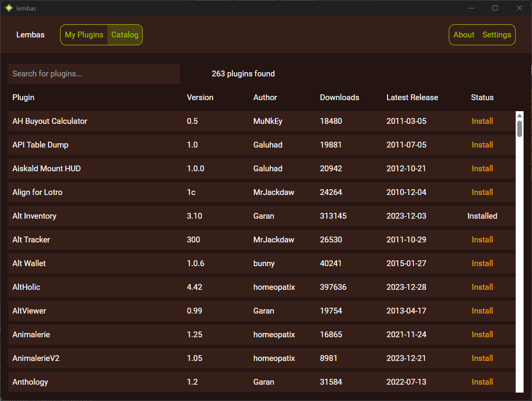Install Anthology plugin
Image resolution: width=532 pixels, height=401 pixels.
[x=482, y=382]
